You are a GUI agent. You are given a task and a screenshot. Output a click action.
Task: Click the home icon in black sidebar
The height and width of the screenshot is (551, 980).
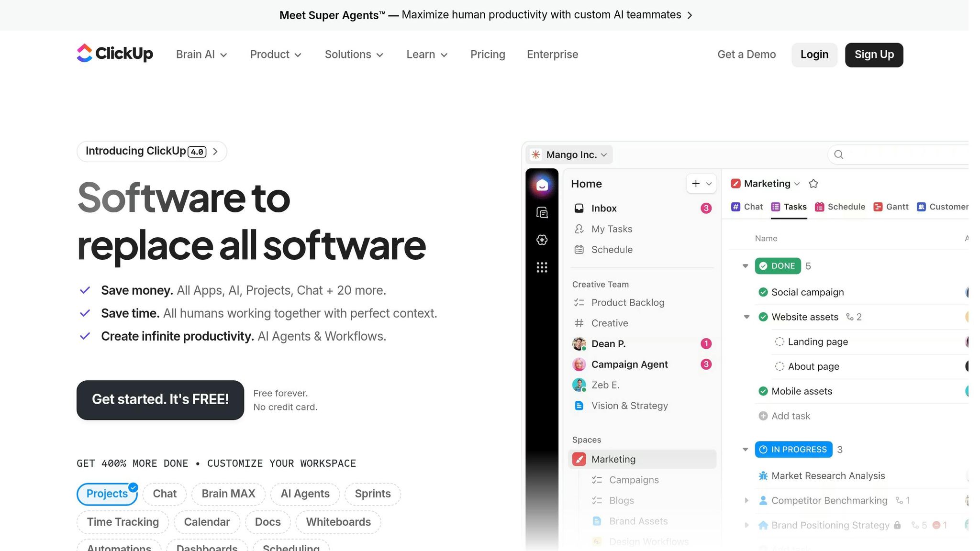(x=542, y=185)
